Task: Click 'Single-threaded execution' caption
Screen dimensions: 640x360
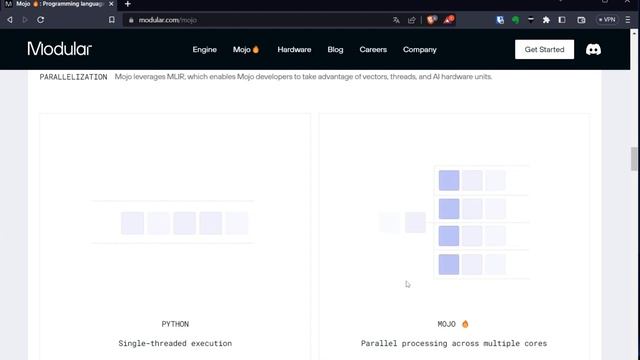Action: (175, 343)
